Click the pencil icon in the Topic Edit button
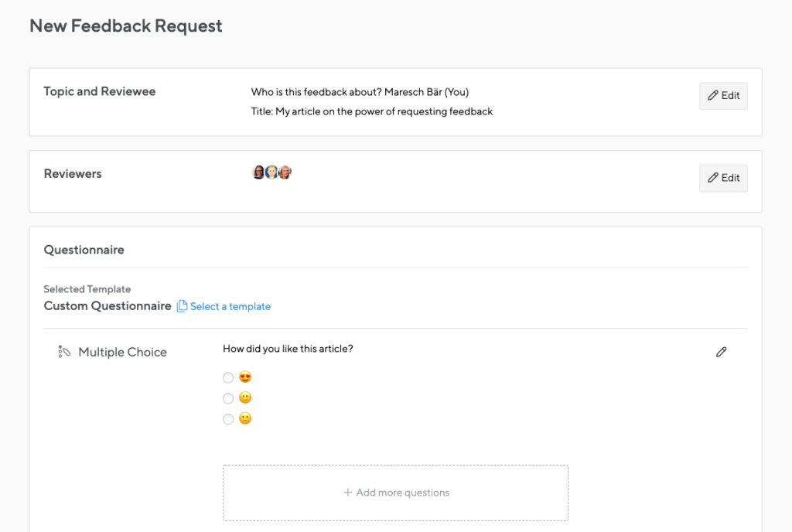Screen dimensions: 792x532 click(714, 96)
